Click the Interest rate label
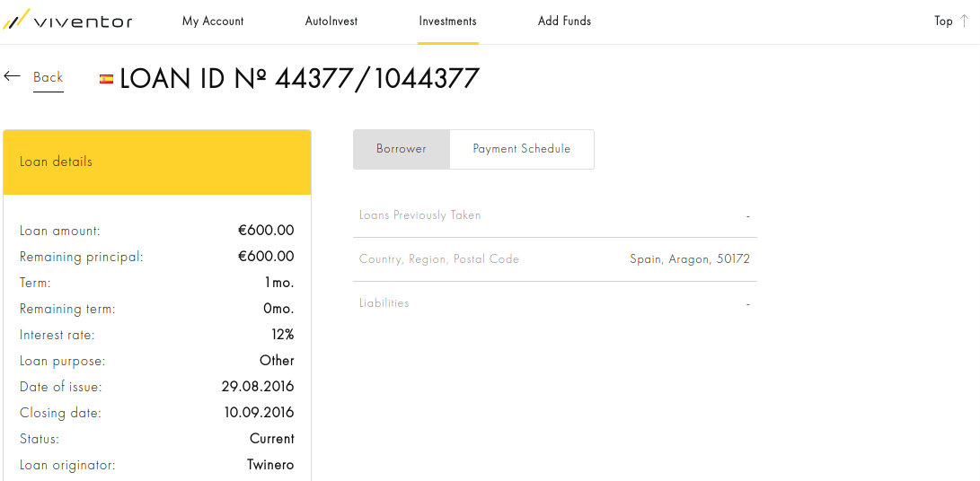Viewport: 980px width, 481px height. point(57,336)
